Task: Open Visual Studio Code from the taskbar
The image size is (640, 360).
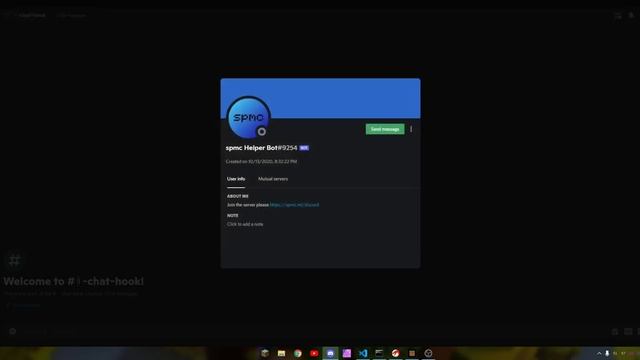Action: (x=363, y=353)
